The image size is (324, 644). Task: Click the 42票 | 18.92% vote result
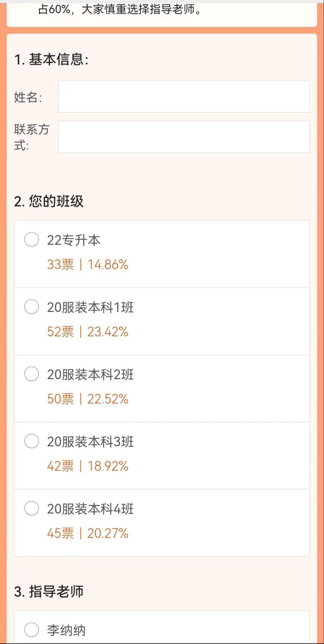click(x=88, y=466)
